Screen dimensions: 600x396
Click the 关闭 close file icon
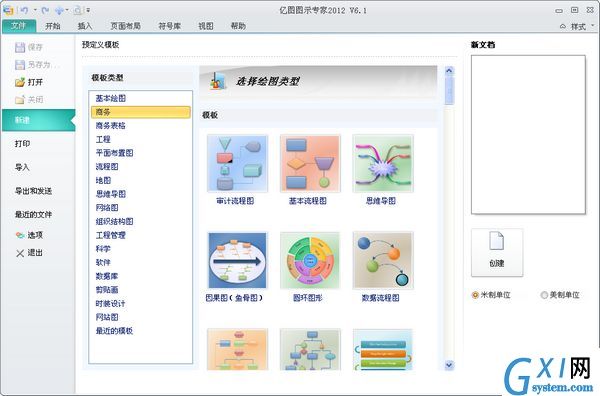[20, 100]
